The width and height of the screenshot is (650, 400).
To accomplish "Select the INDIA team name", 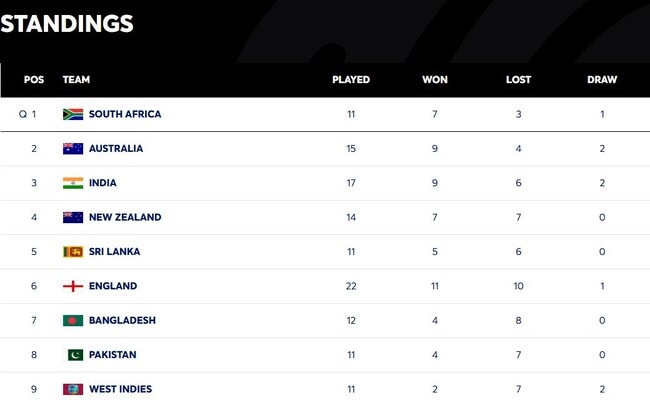I will 103,183.
